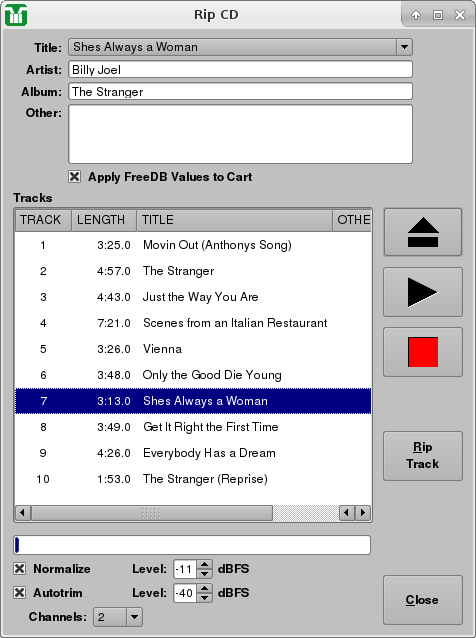Screen dimensions: 476x638
Task: Sort tracks by the LENGTH column header
Action: tap(104, 220)
